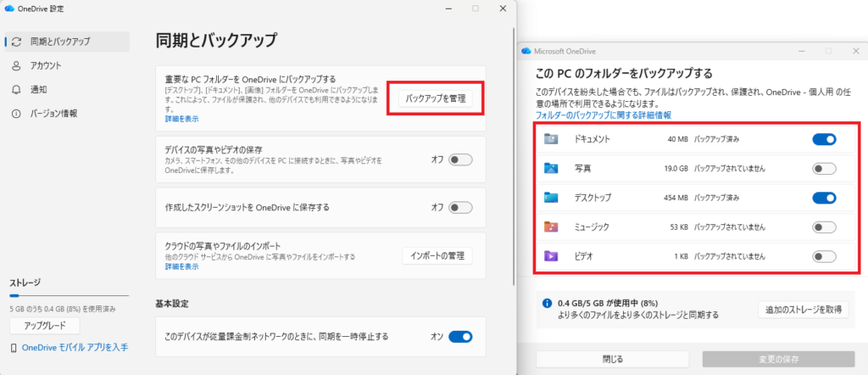Click the ドキュメント folder icon
This screenshot has height=375, width=868.
pos(551,139)
